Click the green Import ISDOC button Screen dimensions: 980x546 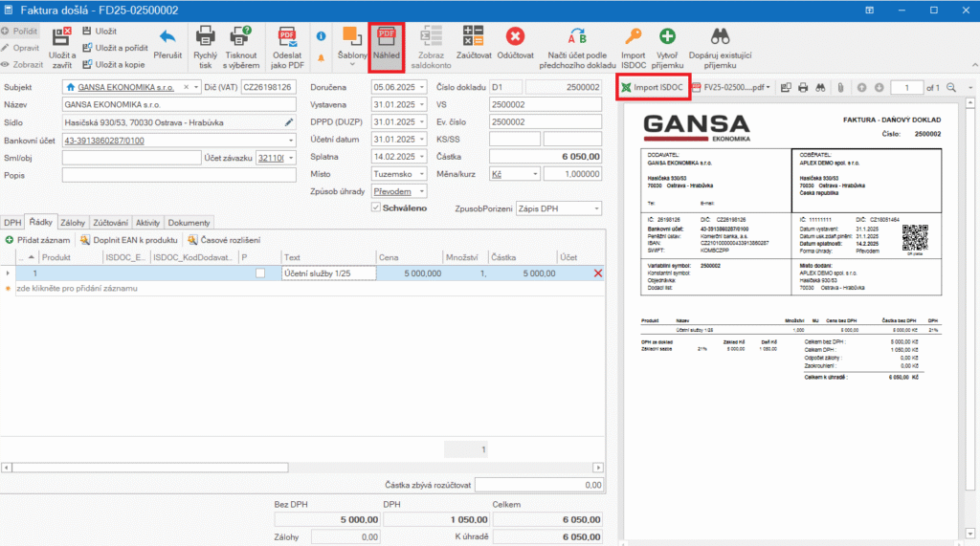coord(653,87)
